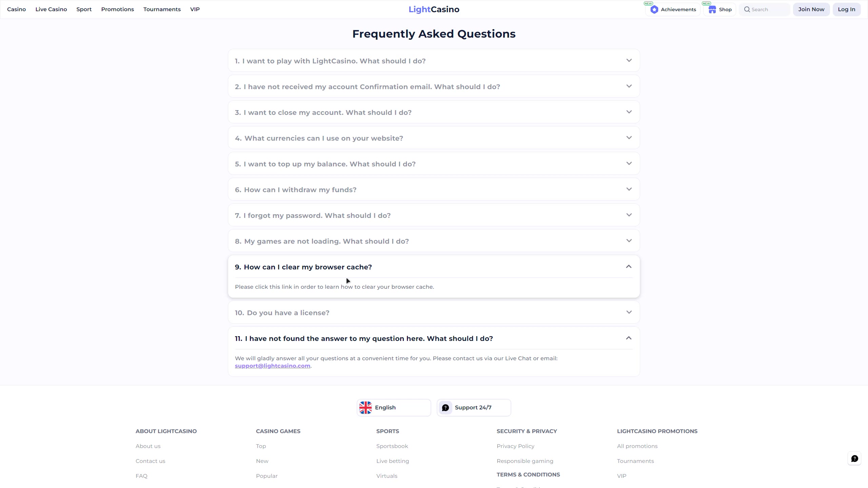
Task: Click the Achievements star badge icon
Action: (654, 9)
